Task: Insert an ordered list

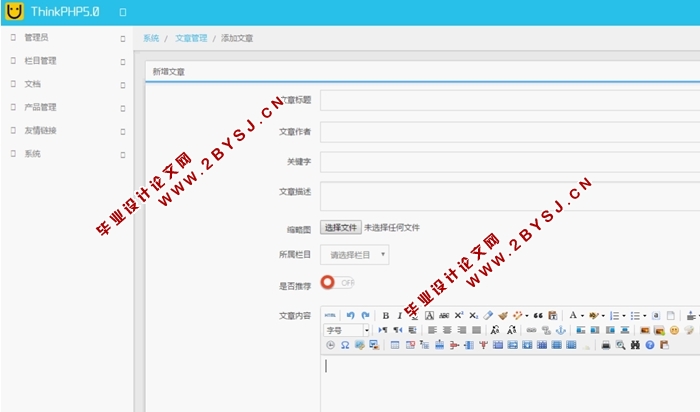Action: pyautogui.click(x=614, y=316)
